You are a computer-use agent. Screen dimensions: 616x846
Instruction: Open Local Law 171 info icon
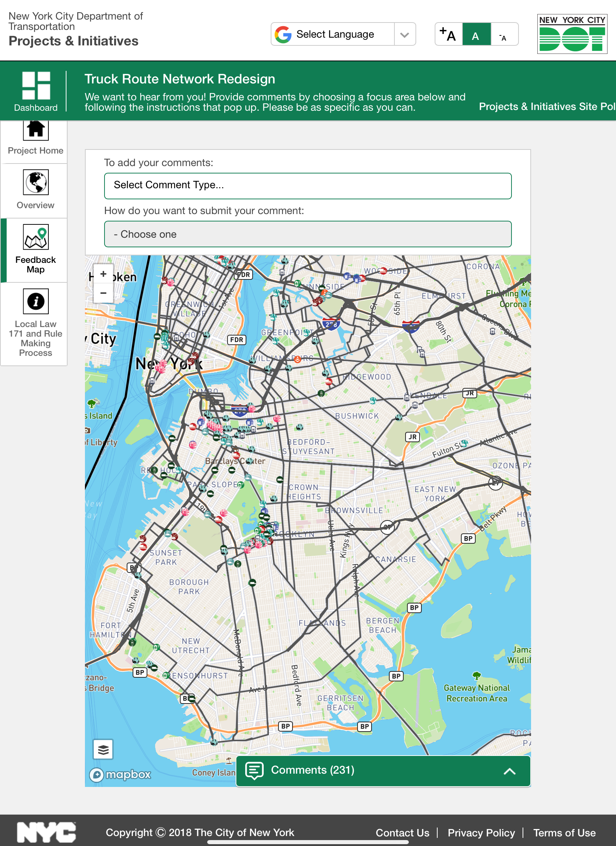click(x=36, y=302)
